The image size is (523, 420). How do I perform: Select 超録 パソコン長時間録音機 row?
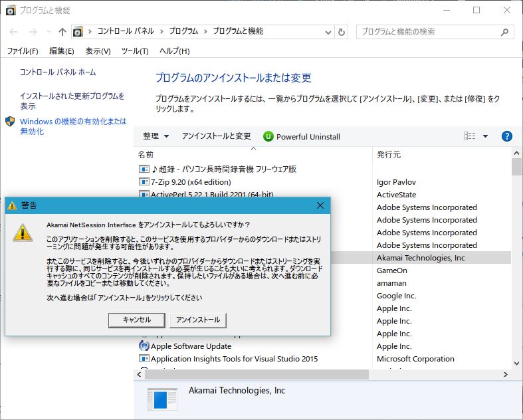[x=224, y=169]
